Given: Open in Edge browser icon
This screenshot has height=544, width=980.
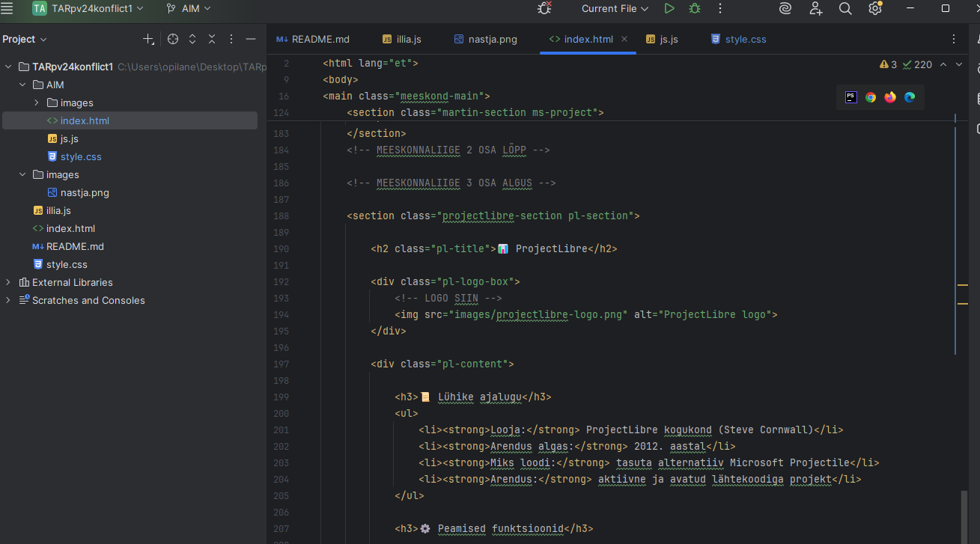Looking at the screenshot, I should 910,97.
